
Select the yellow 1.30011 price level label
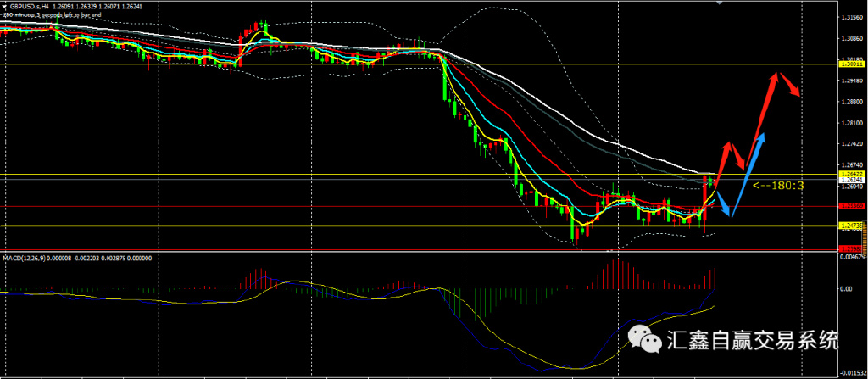pos(850,64)
